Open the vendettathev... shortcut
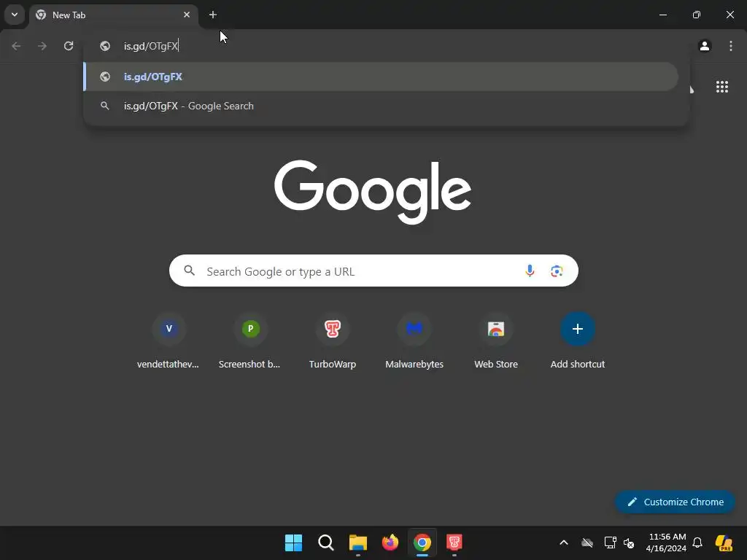Viewport: 747px width, 560px height. click(x=169, y=341)
